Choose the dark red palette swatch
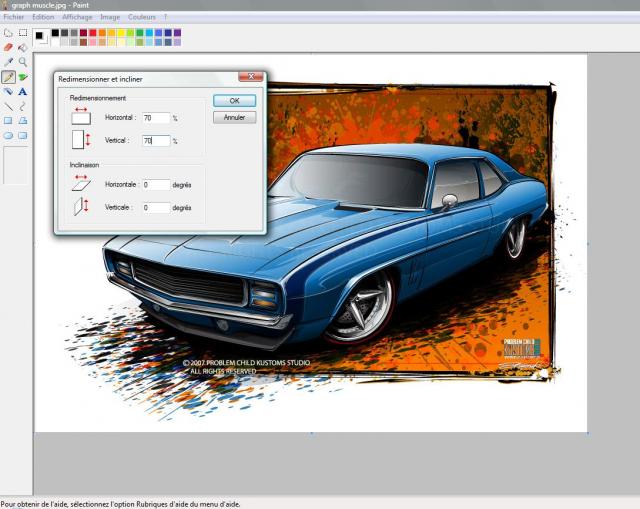Image resolution: width=640 pixels, height=509 pixels. 83,33
